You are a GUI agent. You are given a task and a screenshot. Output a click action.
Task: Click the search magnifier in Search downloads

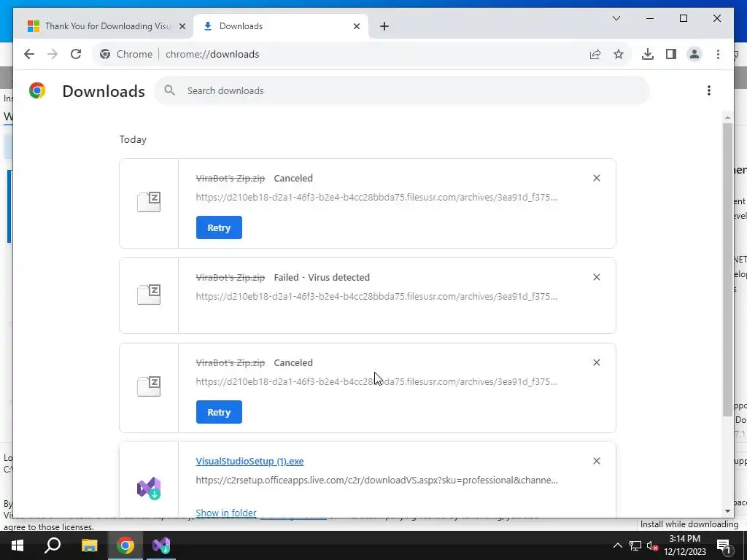(x=169, y=90)
